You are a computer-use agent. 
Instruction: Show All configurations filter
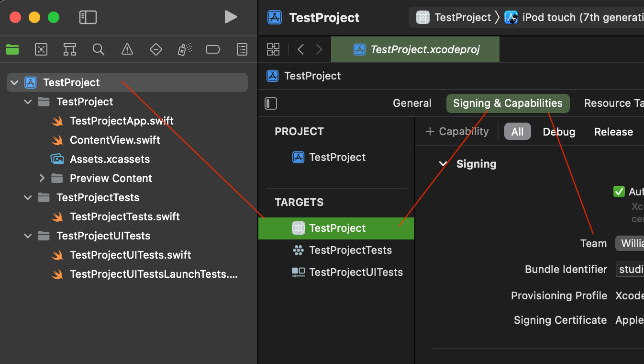click(517, 132)
